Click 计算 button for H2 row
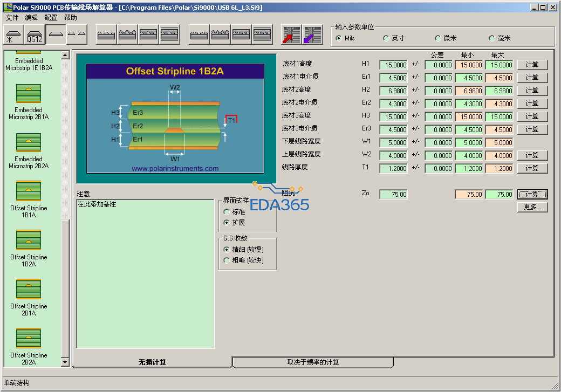Viewport: 561px width, 392px height. pyautogui.click(x=532, y=91)
